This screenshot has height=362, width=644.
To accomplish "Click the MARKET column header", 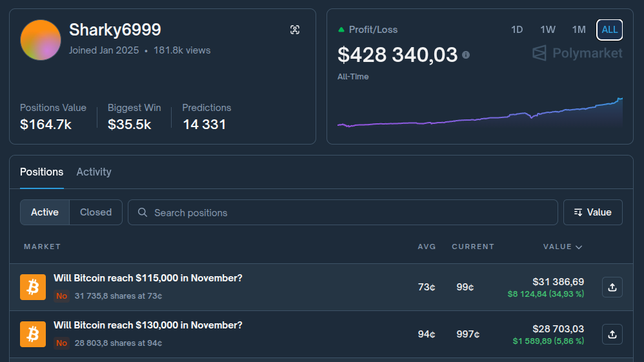I will 43,246.
